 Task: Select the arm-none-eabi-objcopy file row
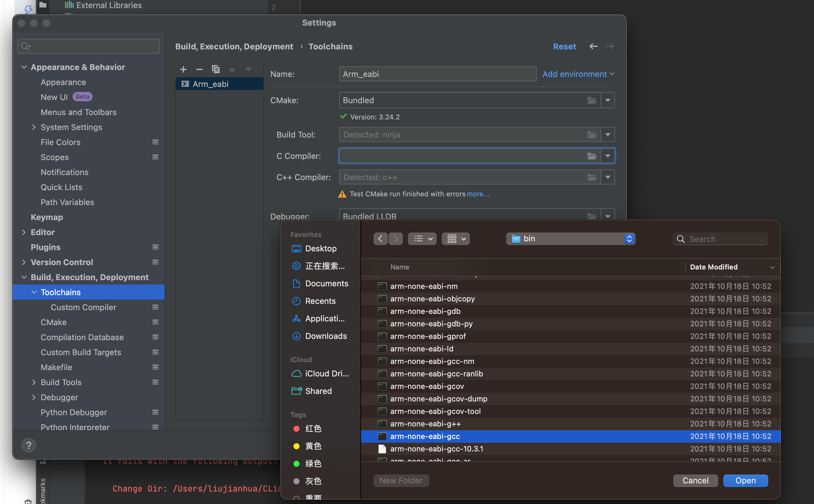pos(571,299)
